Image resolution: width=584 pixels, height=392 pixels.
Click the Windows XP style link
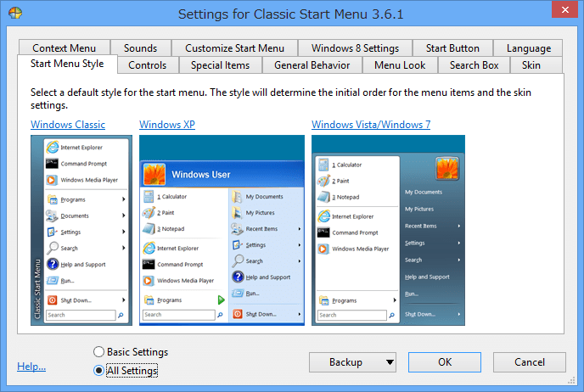(x=167, y=125)
